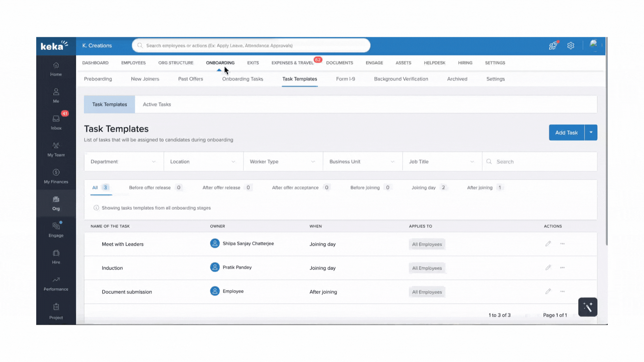Open the EMPLOYEES top menu link
644x362 pixels.
pos(133,63)
